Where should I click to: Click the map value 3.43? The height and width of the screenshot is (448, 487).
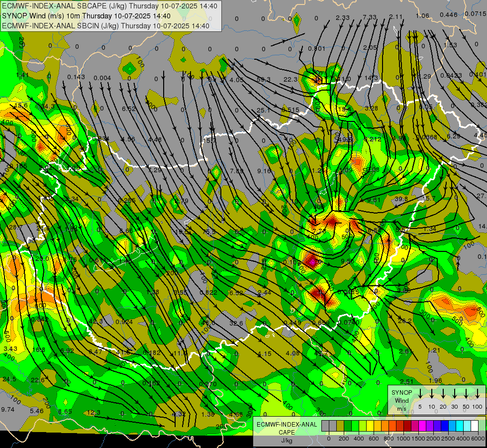10,348
